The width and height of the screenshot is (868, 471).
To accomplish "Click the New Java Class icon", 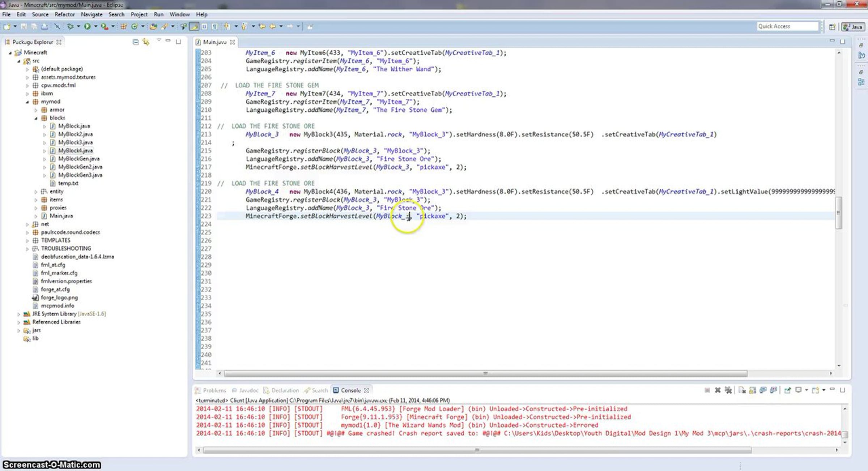I will click(134, 26).
